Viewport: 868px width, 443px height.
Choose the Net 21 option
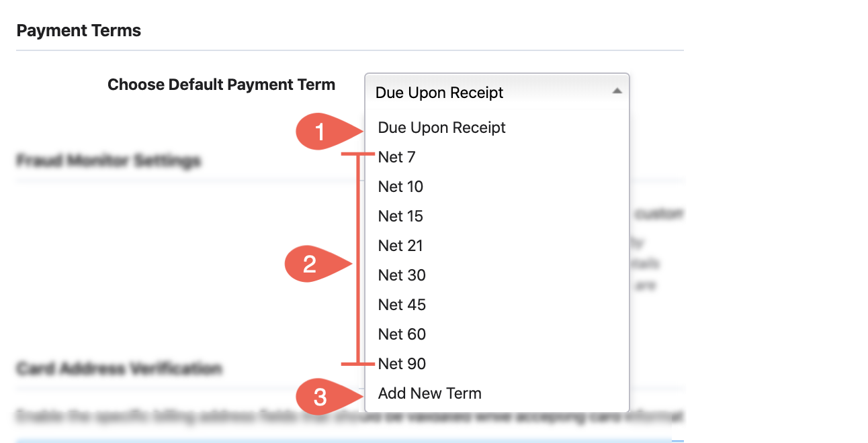[497, 246]
